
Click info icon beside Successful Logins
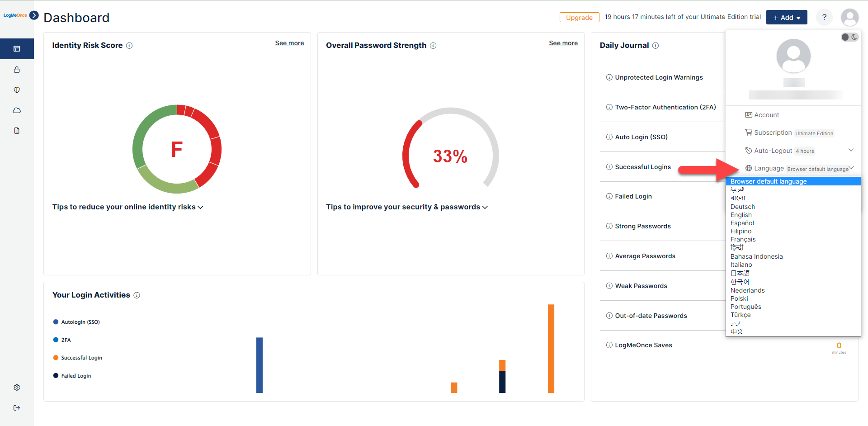coord(609,167)
